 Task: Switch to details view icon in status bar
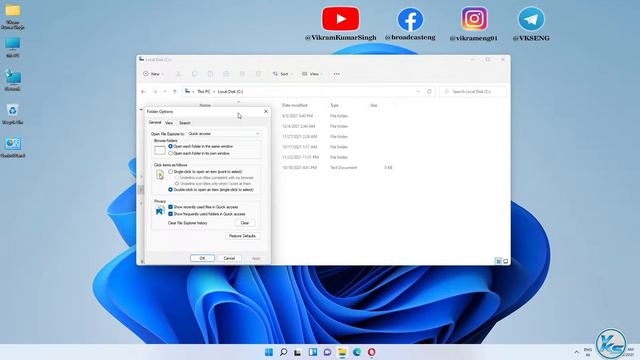click(498, 261)
